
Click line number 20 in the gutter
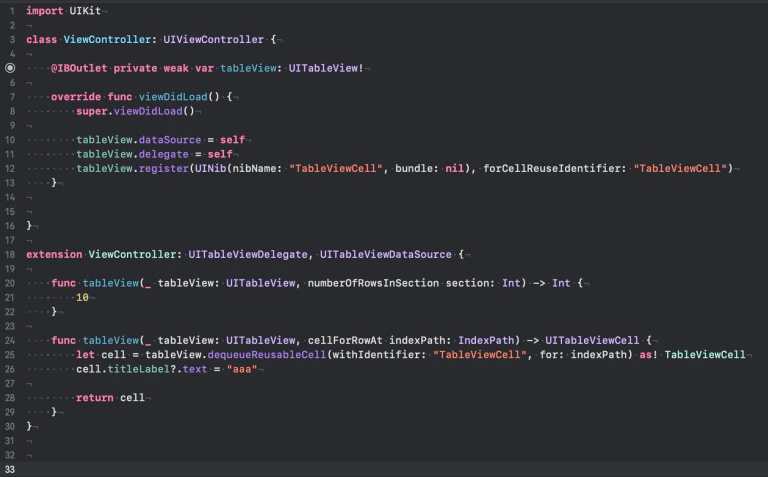click(x=10, y=283)
